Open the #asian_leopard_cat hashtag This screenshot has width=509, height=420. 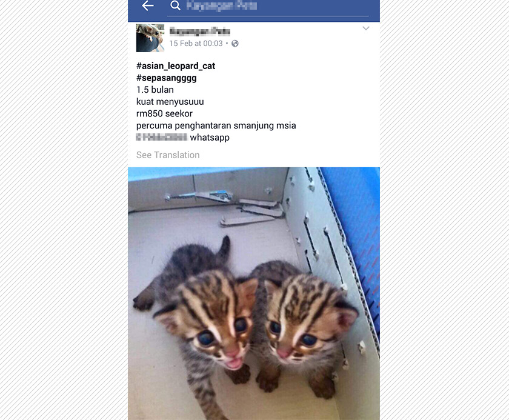tap(176, 66)
